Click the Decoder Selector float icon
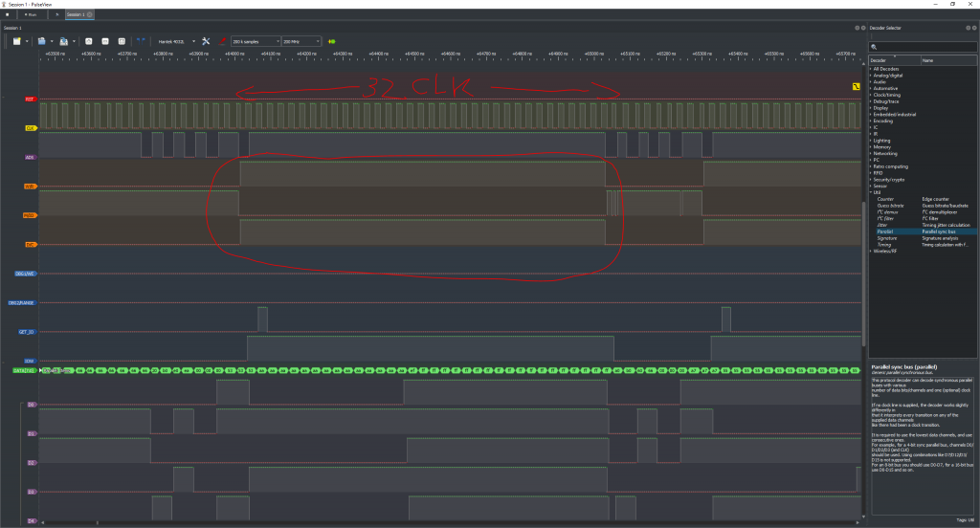This screenshot has width=980, height=528. tap(969, 28)
